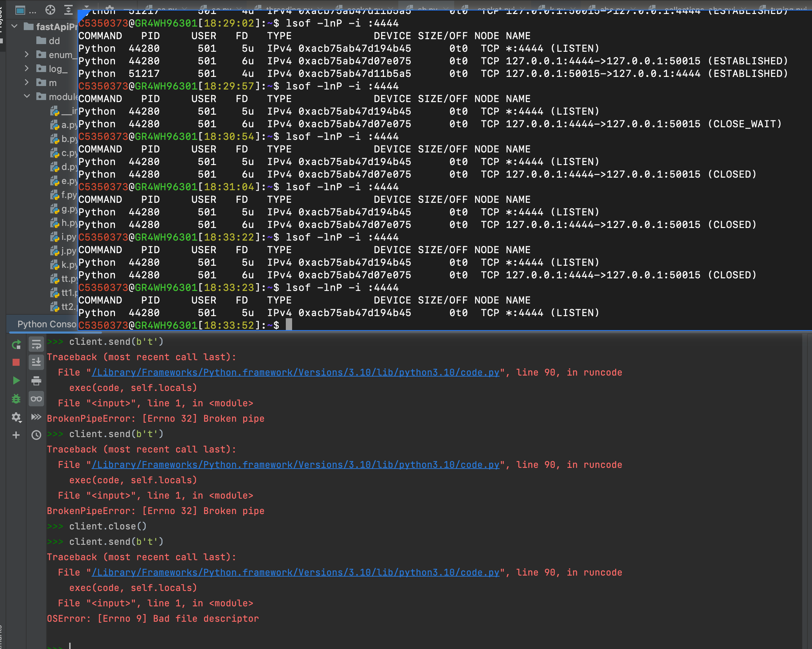Click the Rerun console icon
The width and height of the screenshot is (812, 649).
[16, 344]
